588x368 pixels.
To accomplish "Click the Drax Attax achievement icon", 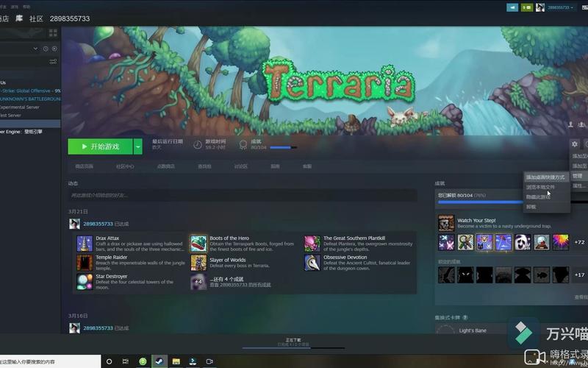I will pyautogui.click(x=85, y=244).
